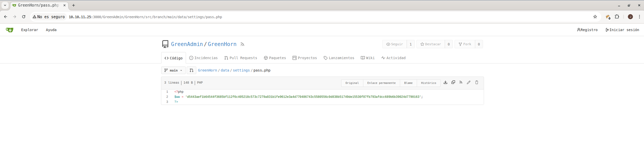644x163 pixels.
Task: Copy file content icon
Action: tap(453, 82)
